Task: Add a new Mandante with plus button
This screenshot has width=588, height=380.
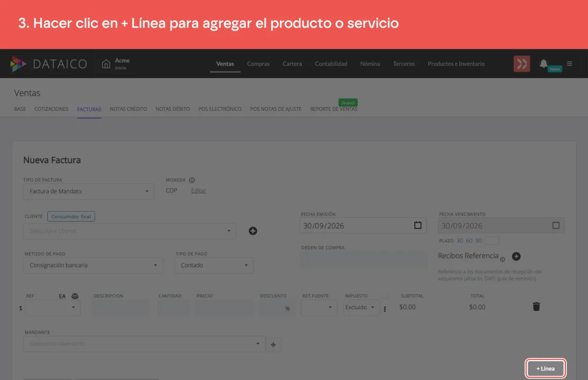Action: pos(273,344)
